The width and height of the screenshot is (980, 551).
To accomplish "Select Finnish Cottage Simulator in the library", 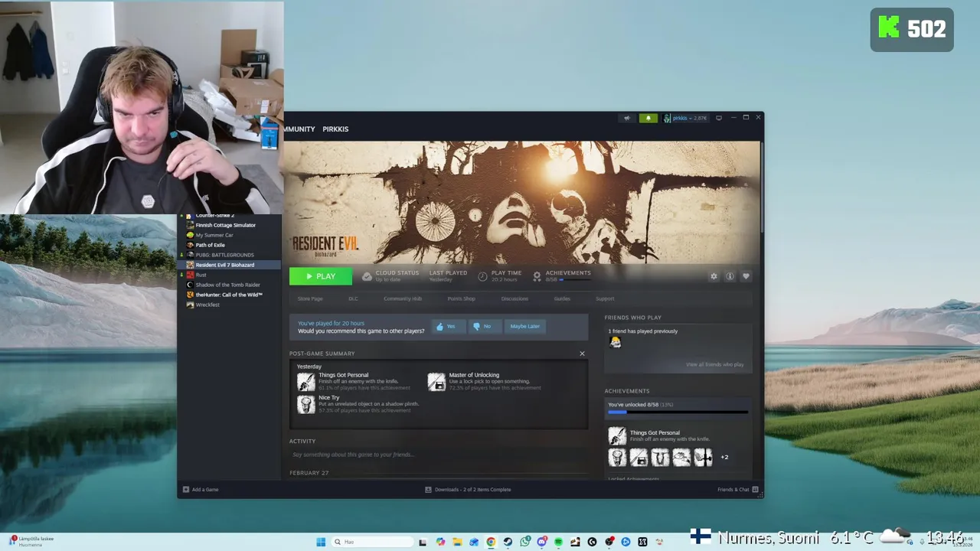I will click(225, 225).
